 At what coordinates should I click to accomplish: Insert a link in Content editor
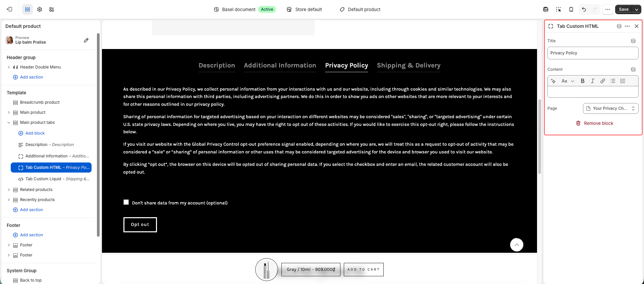(603, 81)
